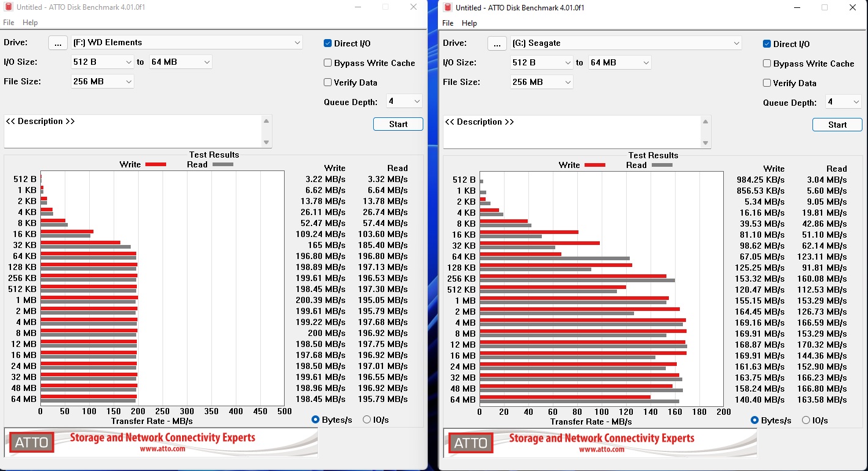Click the 1 MB row label in WD window

coord(26,300)
